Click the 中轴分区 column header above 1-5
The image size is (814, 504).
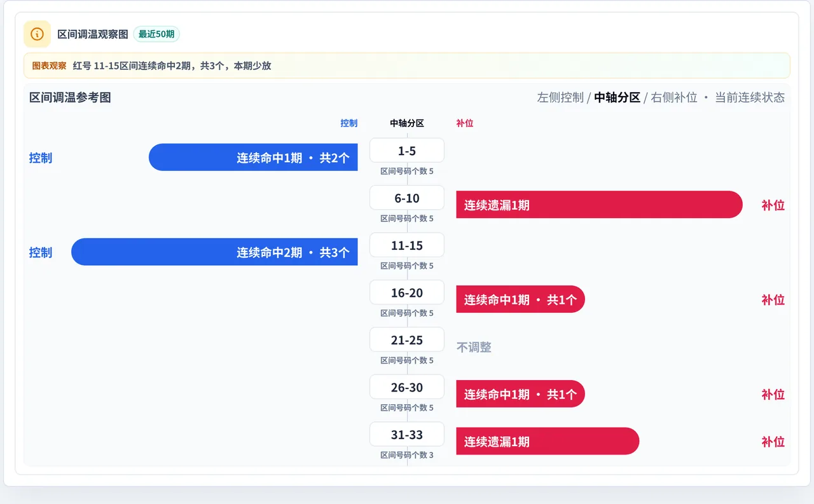(x=407, y=123)
